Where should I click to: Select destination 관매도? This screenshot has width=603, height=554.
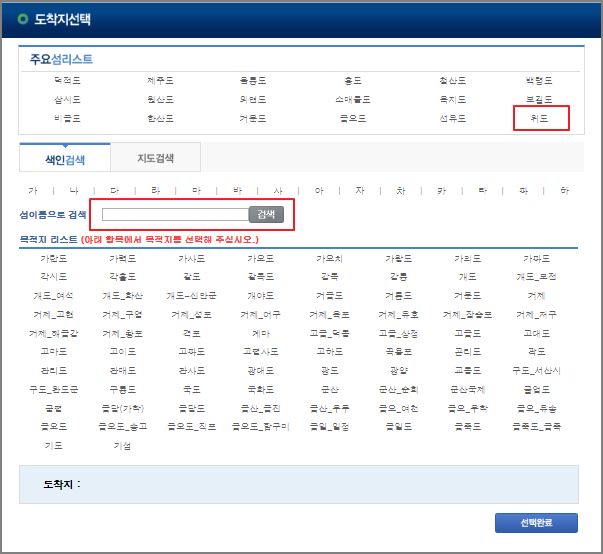point(123,371)
